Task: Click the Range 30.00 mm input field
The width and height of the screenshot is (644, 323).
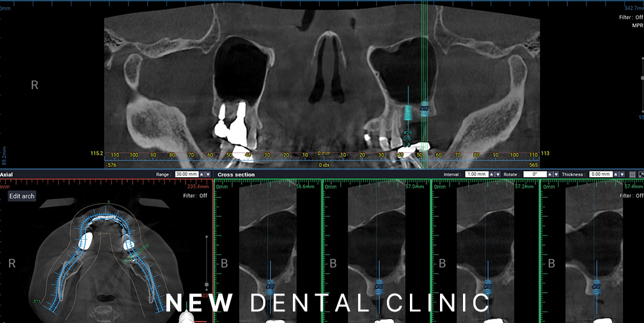Action: coord(186,174)
